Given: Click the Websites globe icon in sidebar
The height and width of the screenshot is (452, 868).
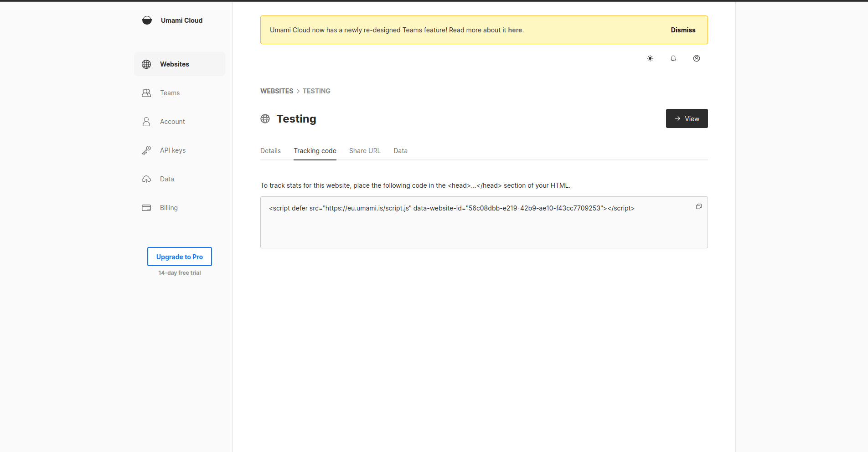Looking at the screenshot, I should pyautogui.click(x=146, y=64).
